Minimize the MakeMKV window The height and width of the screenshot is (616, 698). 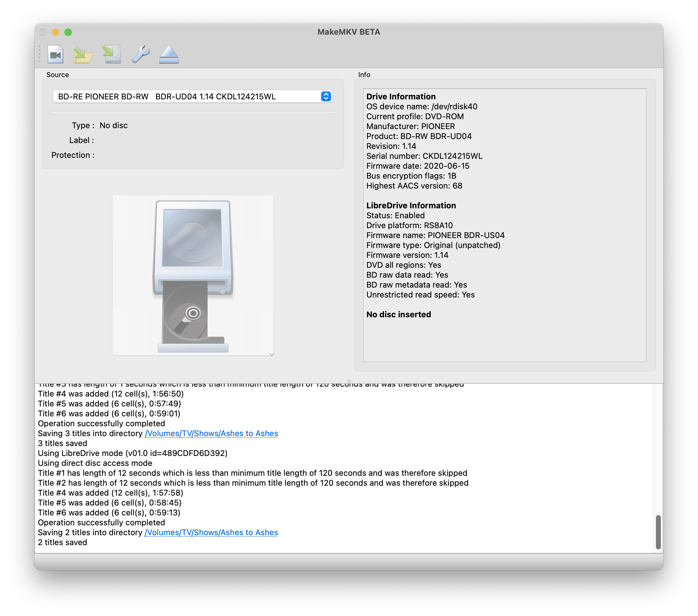pyautogui.click(x=56, y=32)
